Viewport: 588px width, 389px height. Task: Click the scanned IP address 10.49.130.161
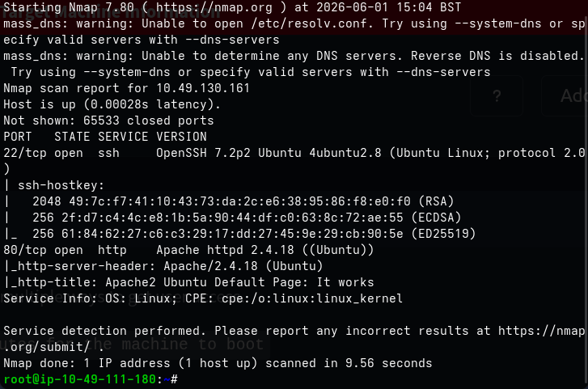tap(203, 88)
